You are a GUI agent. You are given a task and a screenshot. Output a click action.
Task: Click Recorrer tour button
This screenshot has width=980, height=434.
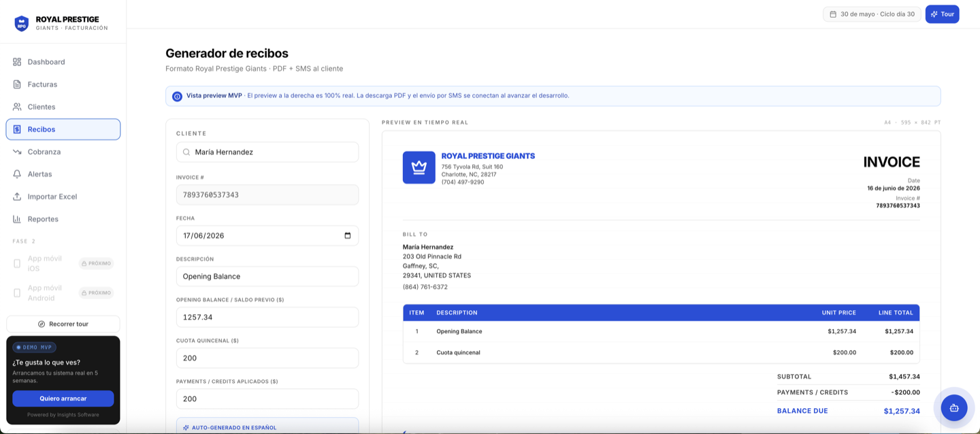pyautogui.click(x=63, y=324)
